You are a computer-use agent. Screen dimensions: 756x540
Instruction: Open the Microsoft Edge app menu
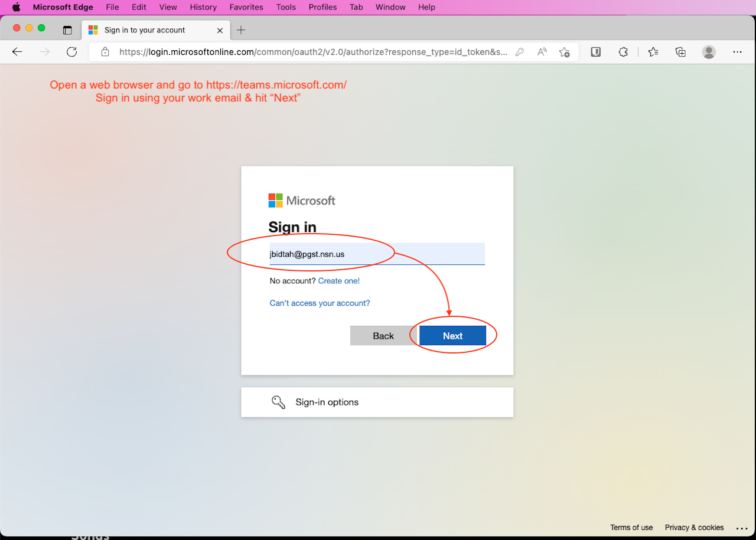tap(63, 7)
